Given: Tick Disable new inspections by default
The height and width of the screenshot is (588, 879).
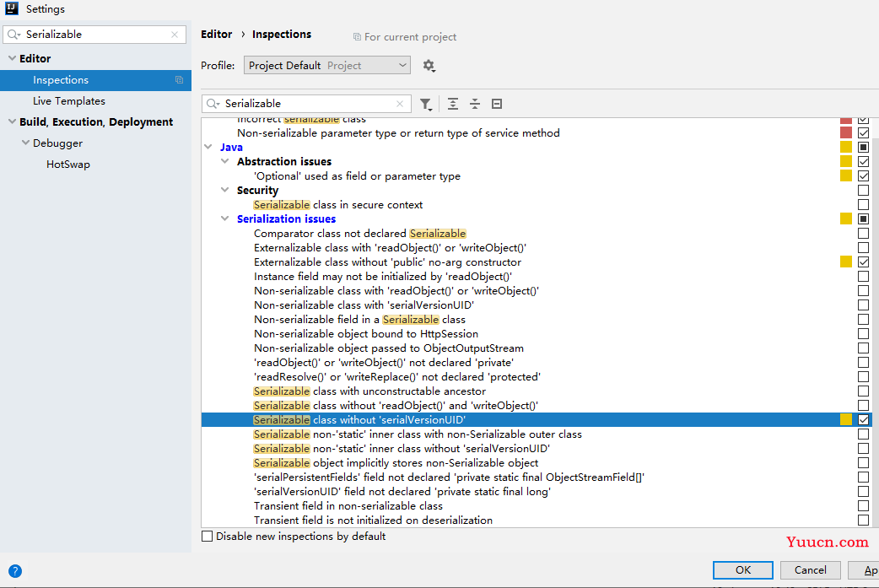Looking at the screenshot, I should point(208,537).
